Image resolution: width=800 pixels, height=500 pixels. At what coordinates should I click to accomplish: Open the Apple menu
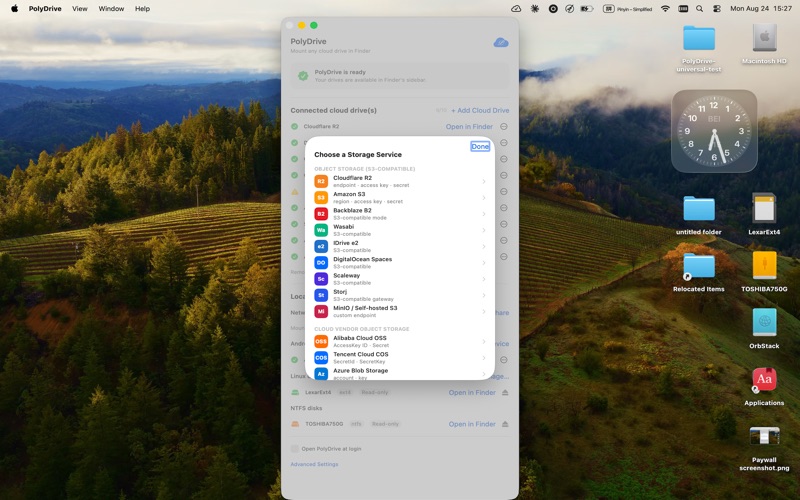click(14, 8)
